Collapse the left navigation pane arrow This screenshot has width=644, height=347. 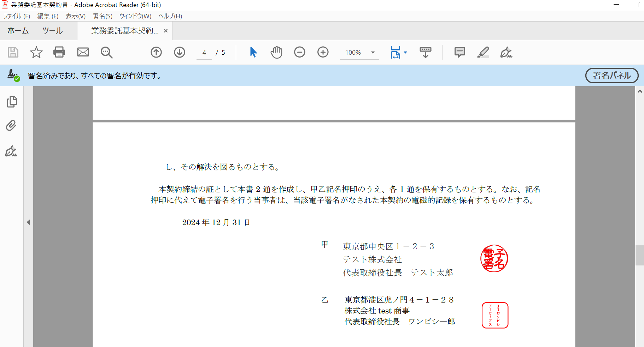(28, 222)
